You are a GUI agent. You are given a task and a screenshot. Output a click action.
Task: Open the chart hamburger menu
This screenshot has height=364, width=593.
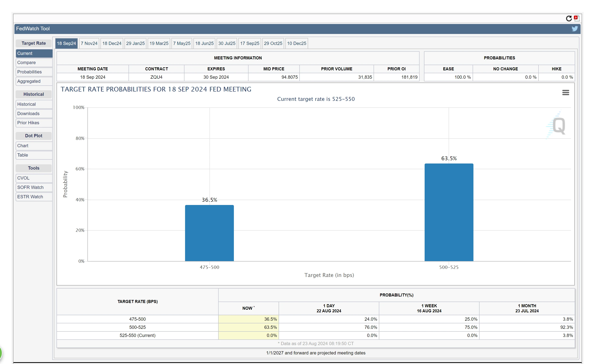click(x=565, y=93)
